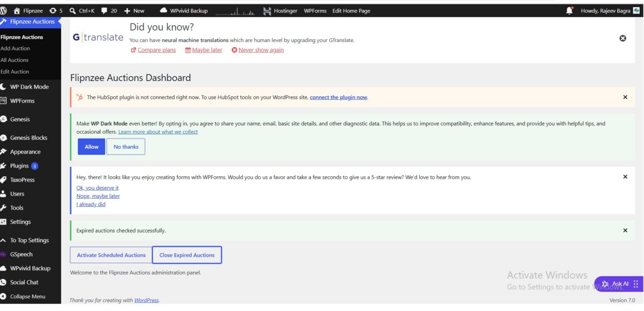Open the + New content menu
The image size is (644, 311).
[134, 11]
